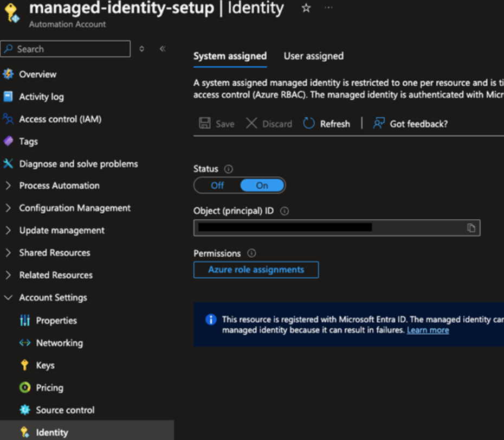Follow the Learn more link
504x440 pixels.
428,330
